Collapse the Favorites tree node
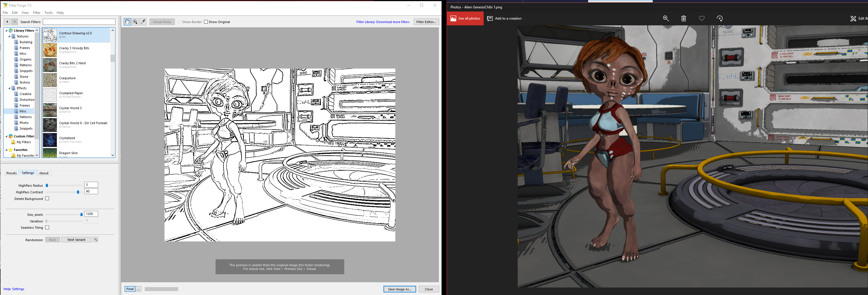This screenshot has height=295, width=868. point(6,150)
